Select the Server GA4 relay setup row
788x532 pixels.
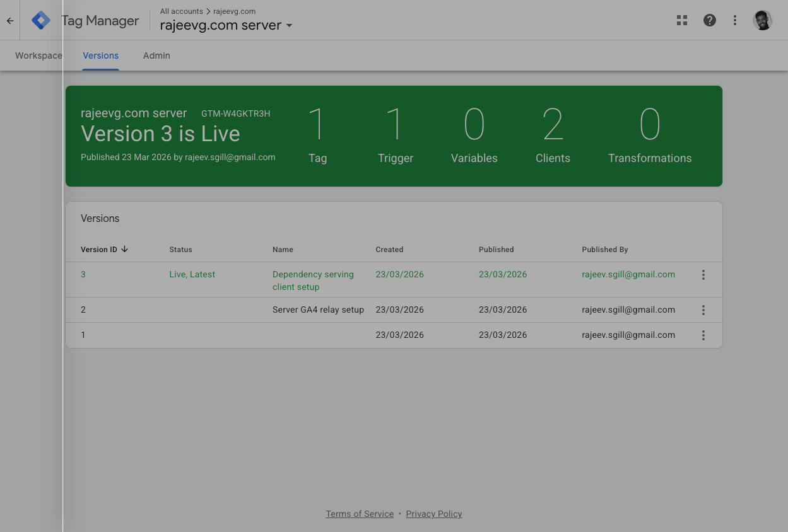(318, 309)
